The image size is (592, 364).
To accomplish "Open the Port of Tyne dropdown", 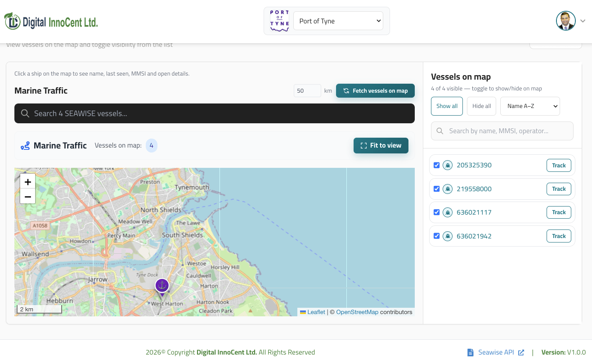I will point(338,21).
